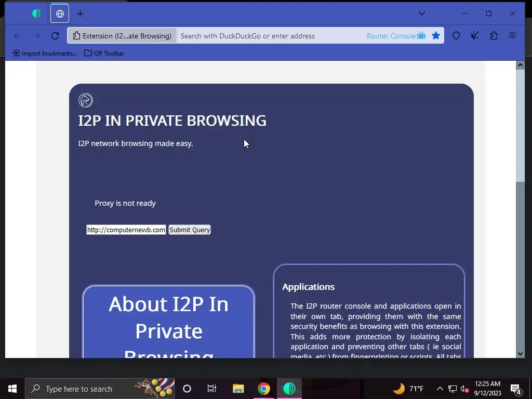The width and height of the screenshot is (532, 399).
Task: Open the hamburger application menu
Action: click(x=512, y=36)
